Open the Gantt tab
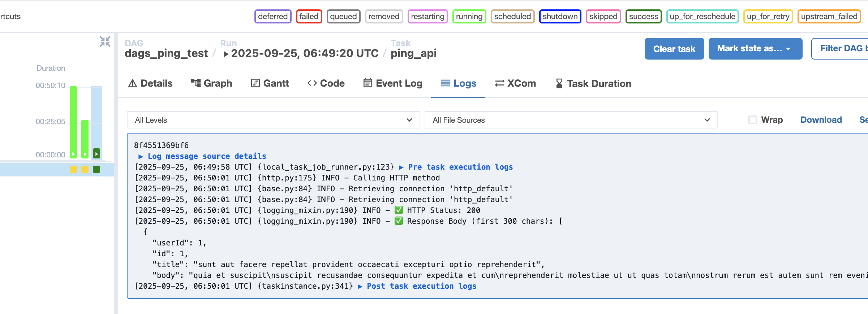The height and width of the screenshot is (314, 868). [x=270, y=83]
